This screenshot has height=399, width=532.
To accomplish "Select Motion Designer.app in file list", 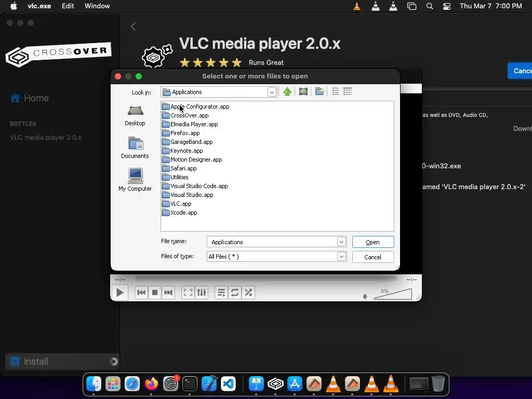I will point(192,159).
